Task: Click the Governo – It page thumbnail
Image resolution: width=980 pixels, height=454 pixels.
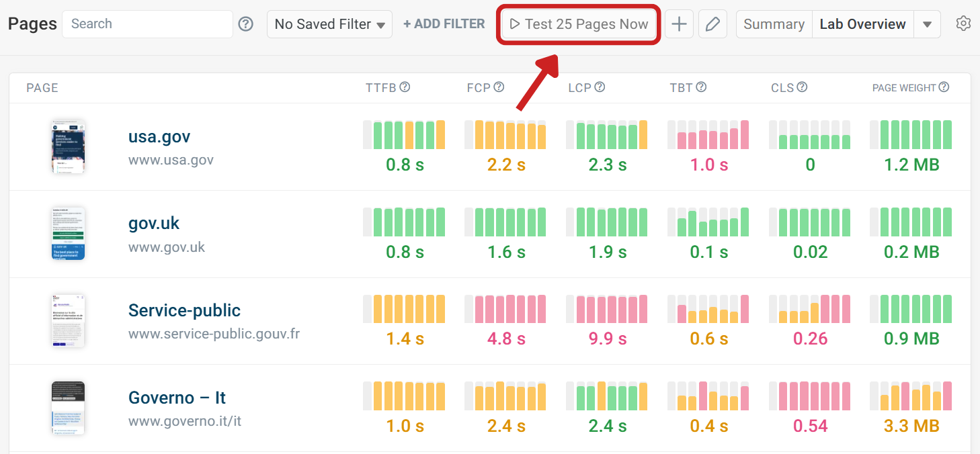Action: tap(68, 408)
